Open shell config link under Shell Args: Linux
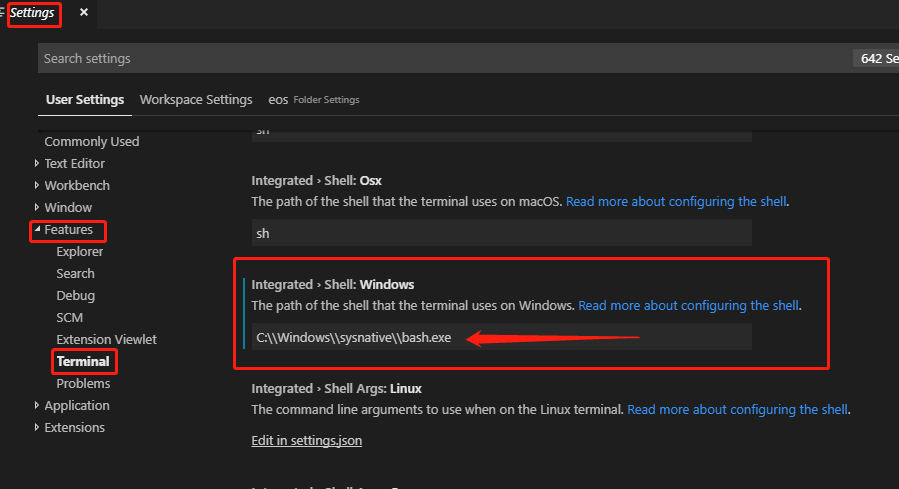 pos(737,409)
